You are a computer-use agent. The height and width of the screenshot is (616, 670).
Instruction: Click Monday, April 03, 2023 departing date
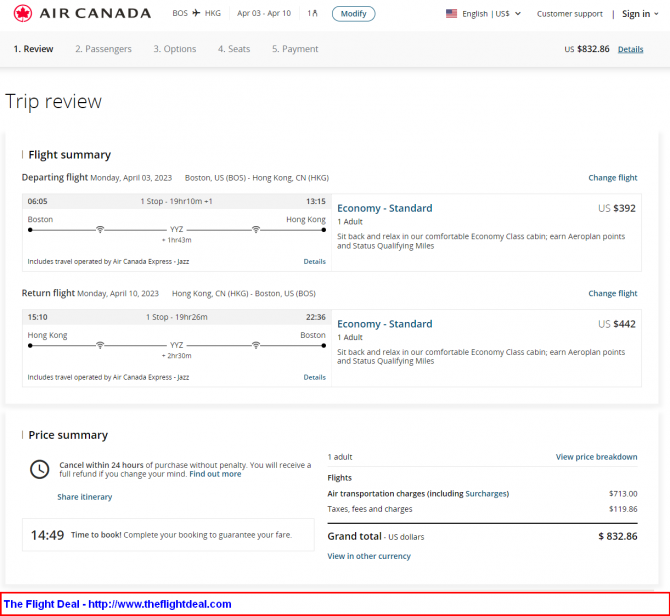(131, 178)
